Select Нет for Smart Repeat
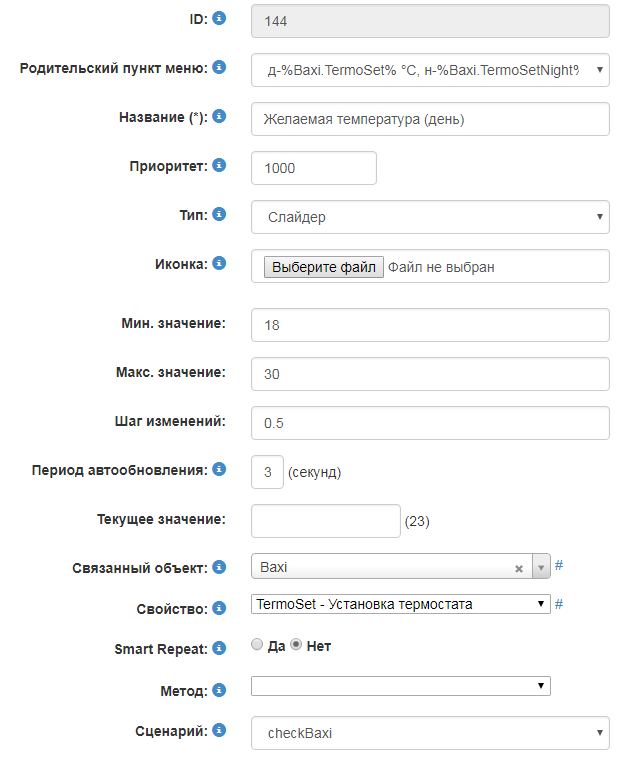The image size is (625, 765). (296, 646)
